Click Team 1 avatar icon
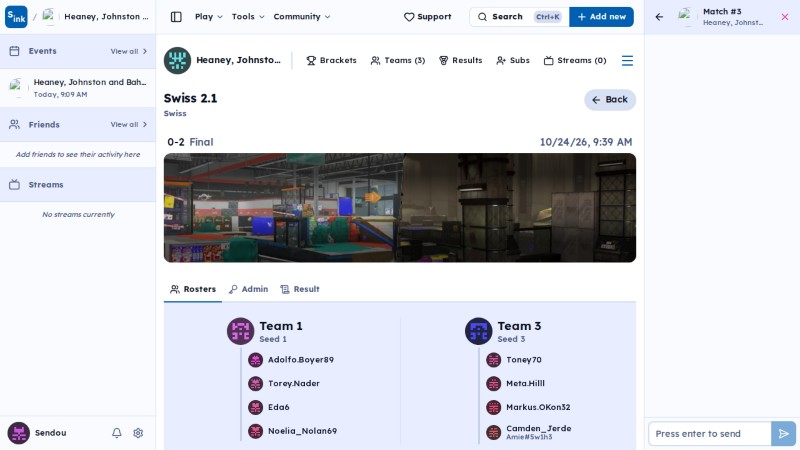Image resolution: width=800 pixels, height=450 pixels. coord(240,331)
